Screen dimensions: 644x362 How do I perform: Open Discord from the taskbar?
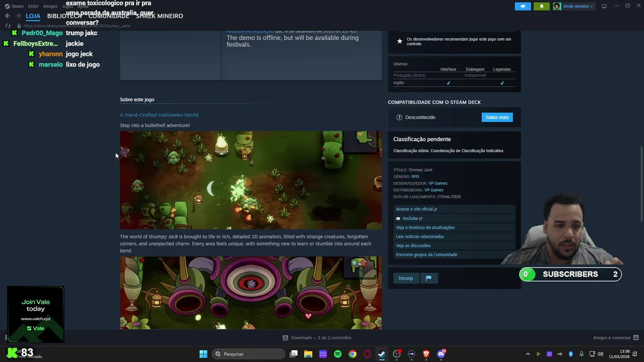441,354
